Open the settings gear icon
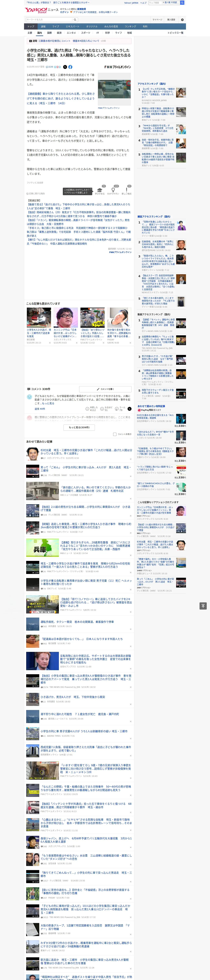210x980 pixels. [182, 19]
